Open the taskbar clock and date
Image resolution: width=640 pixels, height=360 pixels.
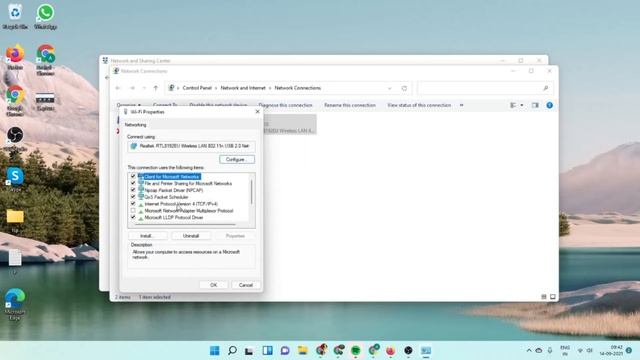611,350
